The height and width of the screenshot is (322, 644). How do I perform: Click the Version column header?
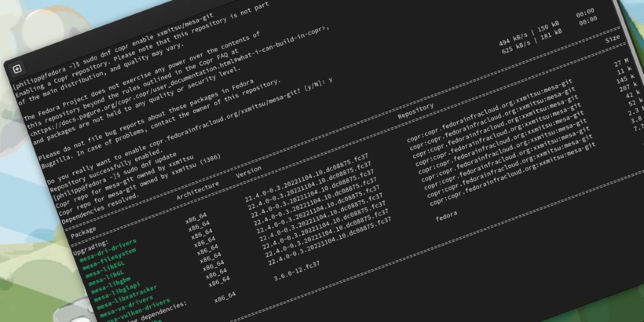[248, 172]
